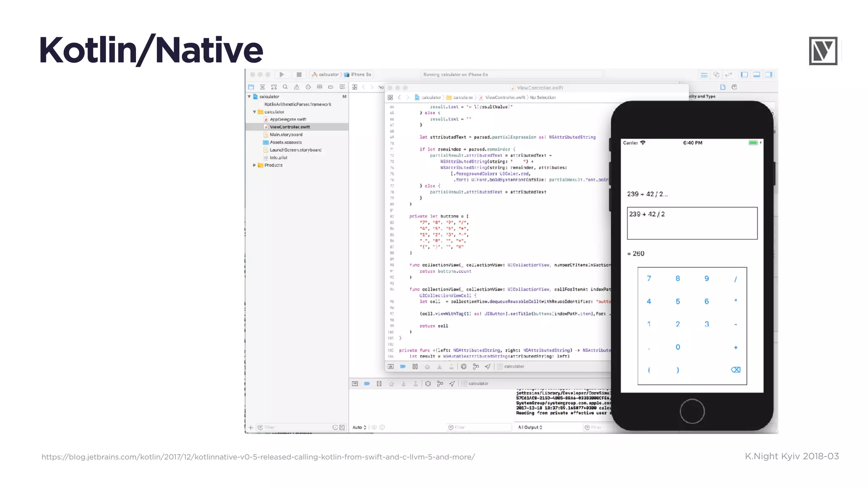The image size is (868, 488).
Task: Select the Standard editor button
Action: coord(704,75)
